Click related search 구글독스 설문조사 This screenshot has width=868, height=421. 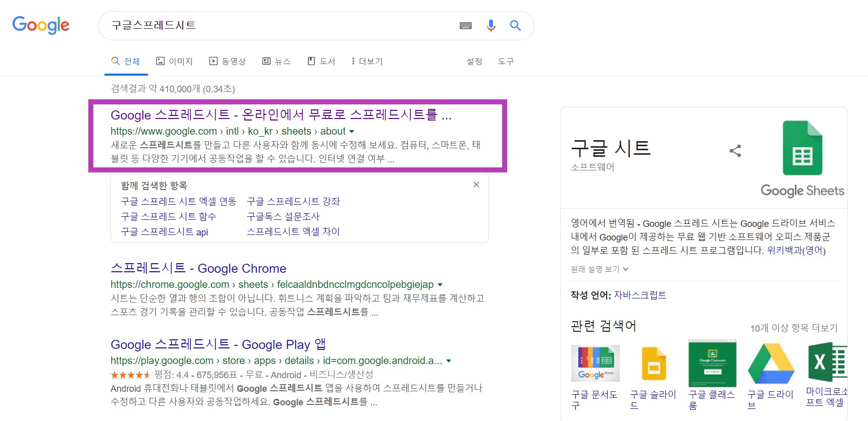click(283, 216)
